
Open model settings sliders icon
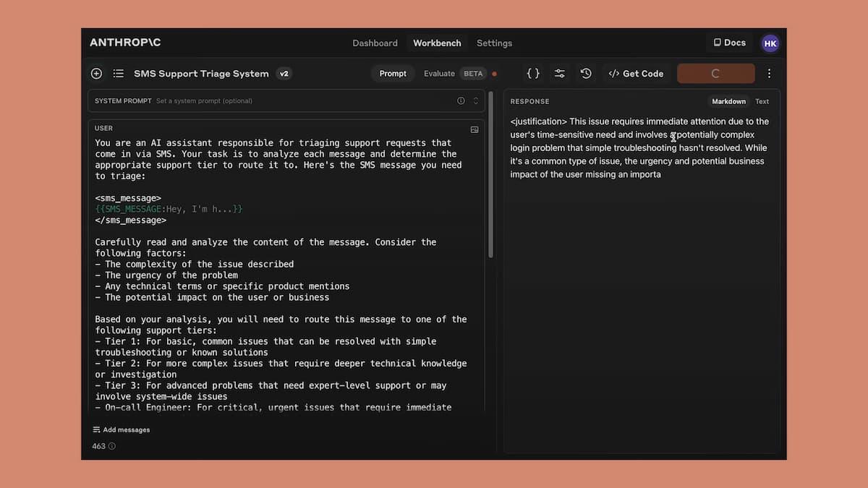tap(560, 74)
